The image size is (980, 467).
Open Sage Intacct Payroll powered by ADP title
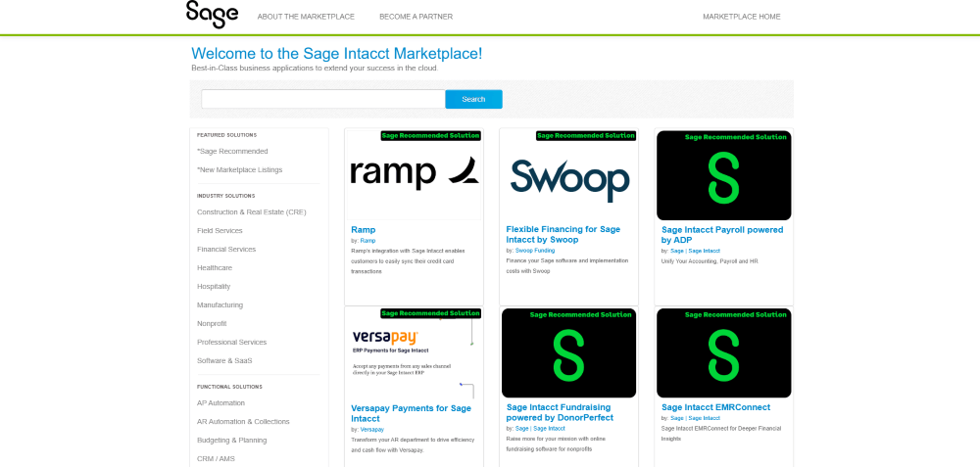tap(722, 235)
